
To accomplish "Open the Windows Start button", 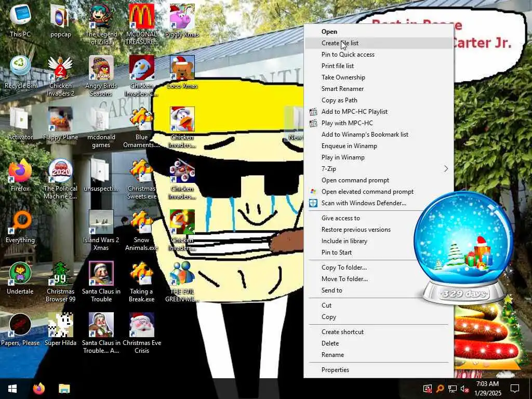I will point(12,389).
